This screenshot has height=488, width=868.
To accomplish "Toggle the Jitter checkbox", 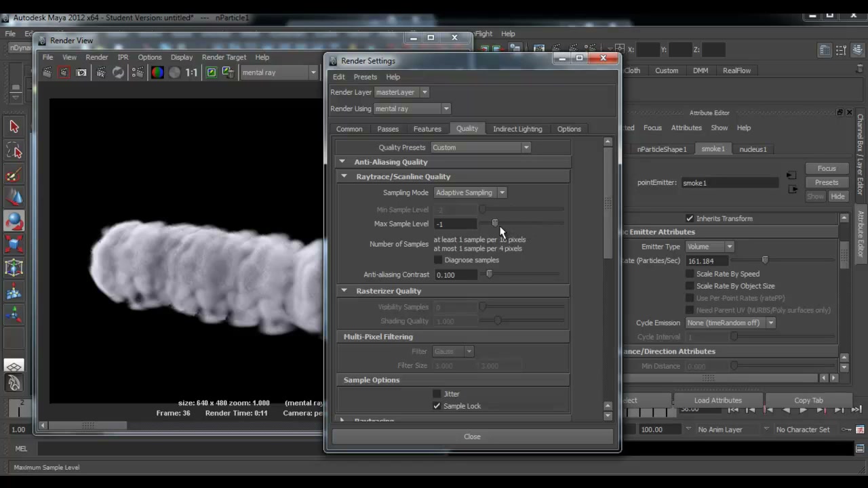I will coord(437,394).
